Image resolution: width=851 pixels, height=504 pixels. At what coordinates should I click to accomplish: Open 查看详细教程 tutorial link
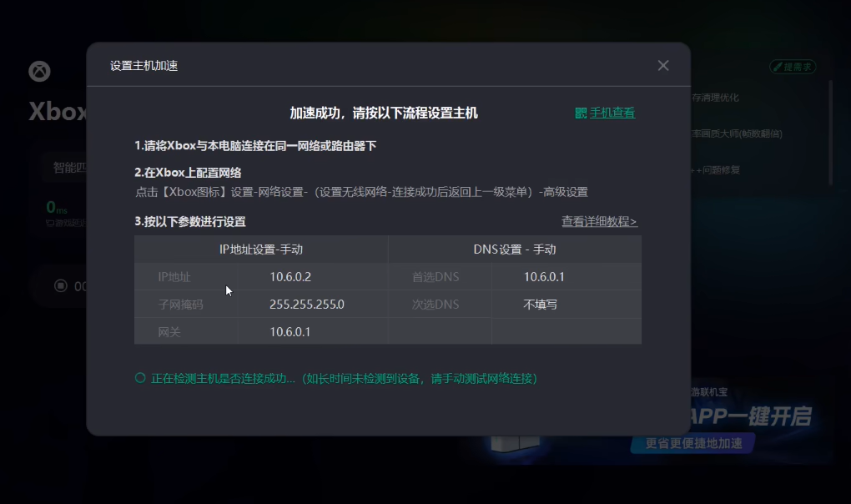599,221
